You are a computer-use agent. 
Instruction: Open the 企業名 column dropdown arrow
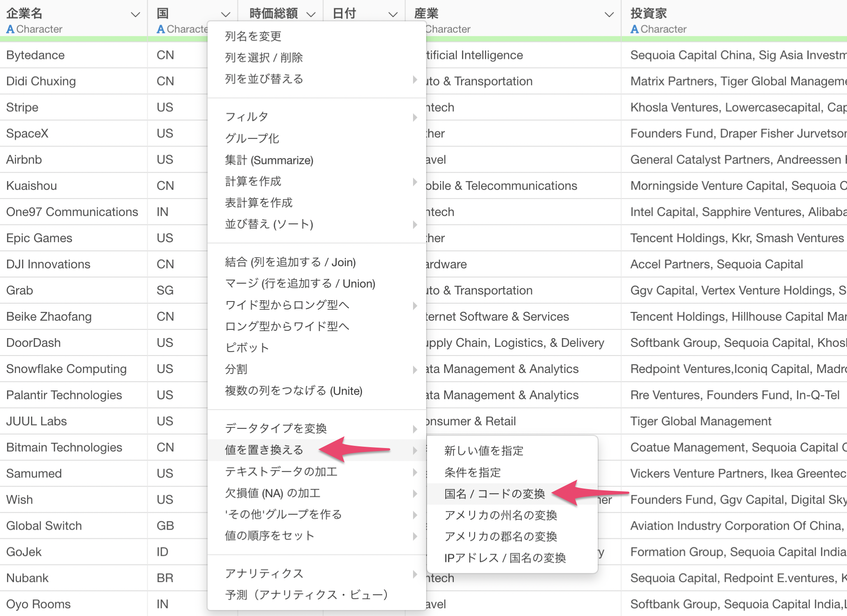135,14
